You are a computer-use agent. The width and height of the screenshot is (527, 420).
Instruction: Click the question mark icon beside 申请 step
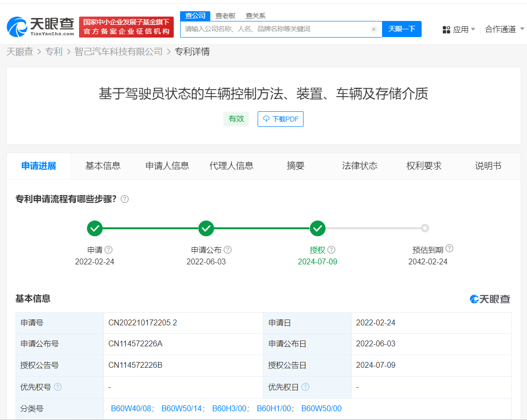[108, 249]
